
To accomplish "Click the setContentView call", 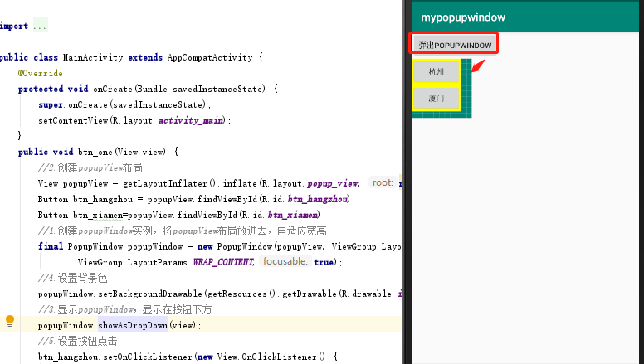I will [x=73, y=120].
